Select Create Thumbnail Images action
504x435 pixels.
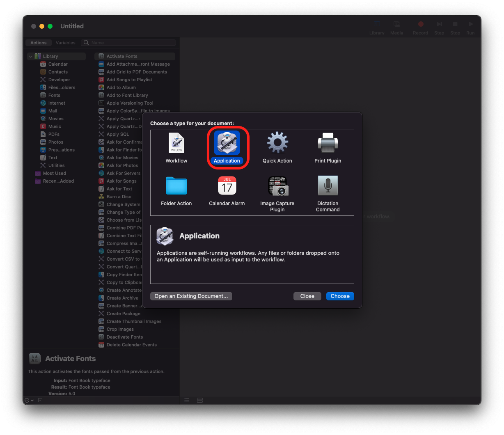(x=135, y=321)
